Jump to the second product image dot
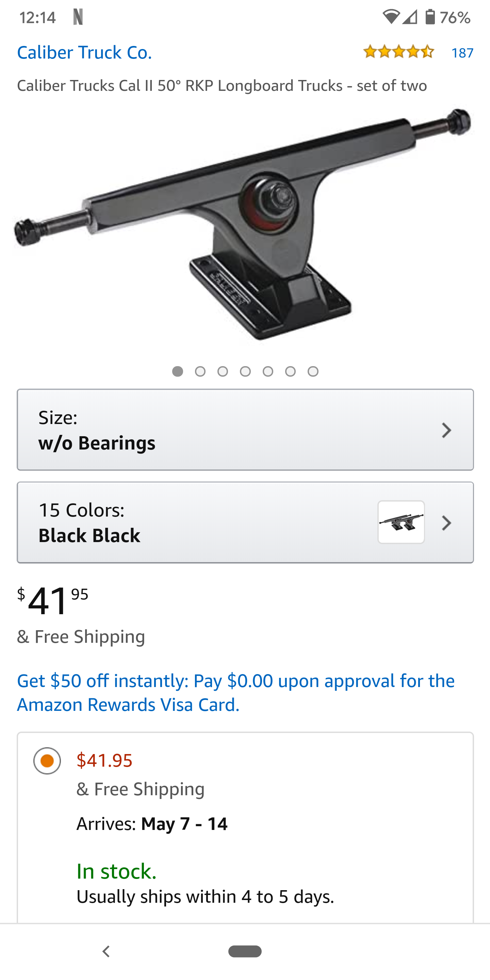The image size is (490, 980). pos(200,371)
